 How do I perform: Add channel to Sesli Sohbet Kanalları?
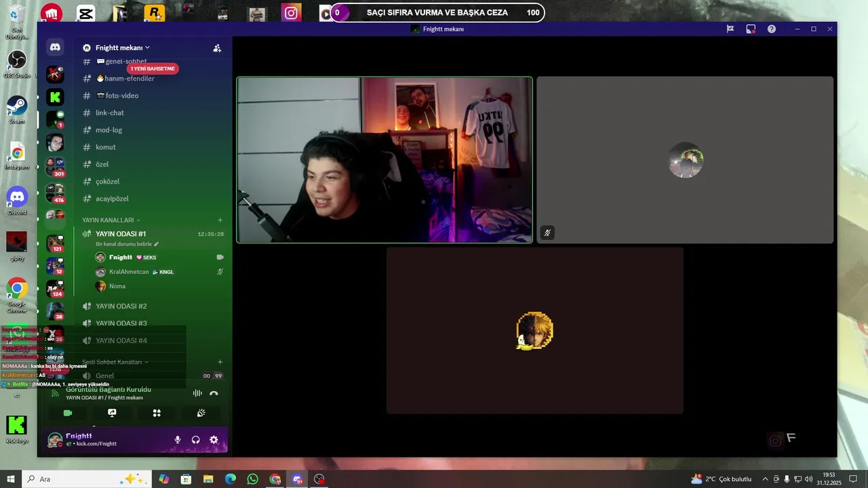coord(220,362)
